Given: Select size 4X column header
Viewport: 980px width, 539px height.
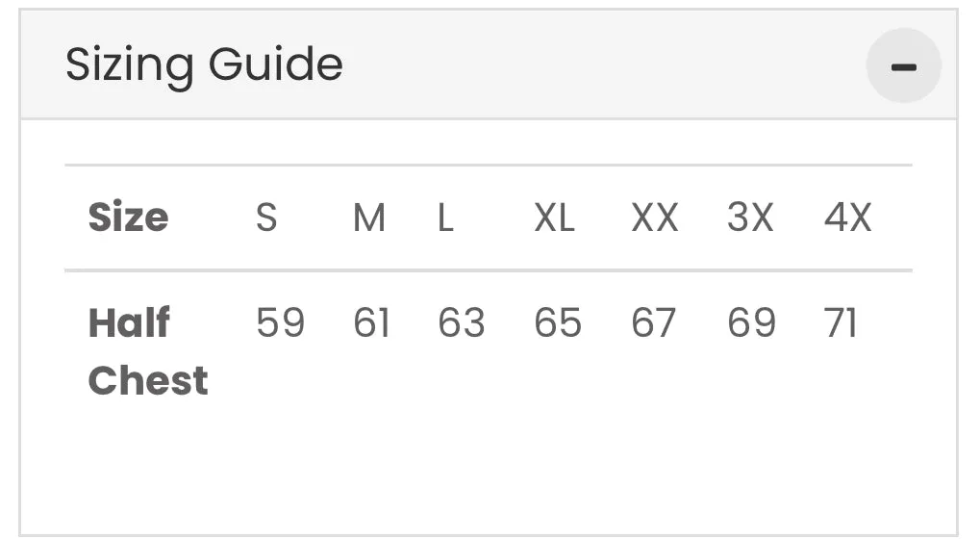Looking at the screenshot, I should pos(847,218).
